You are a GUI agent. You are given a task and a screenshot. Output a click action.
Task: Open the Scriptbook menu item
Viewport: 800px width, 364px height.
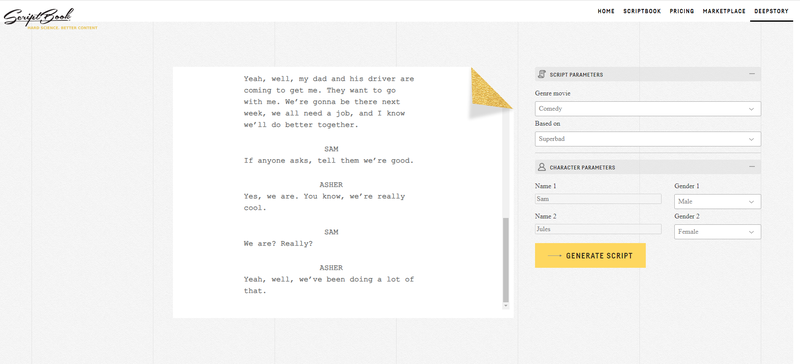point(642,11)
